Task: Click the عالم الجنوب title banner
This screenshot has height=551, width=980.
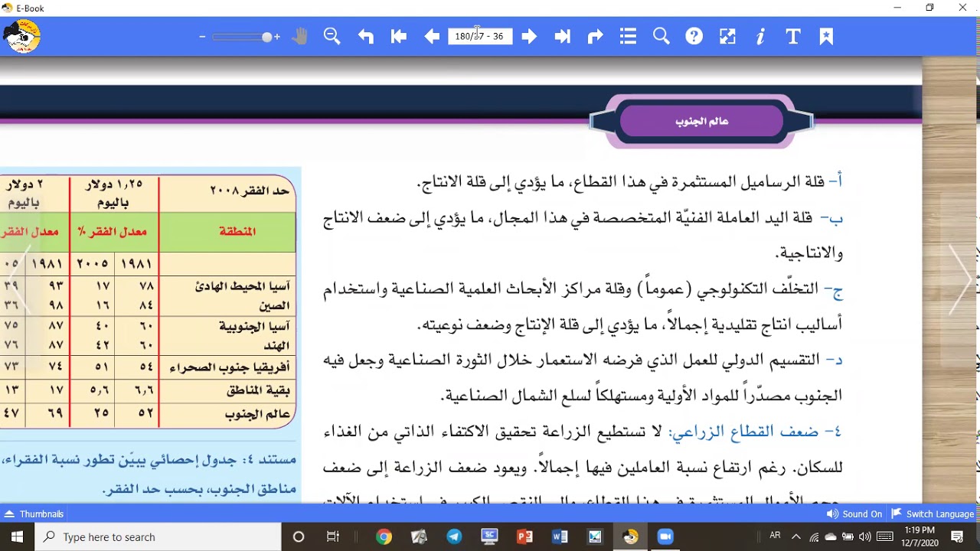Action: 701,121
